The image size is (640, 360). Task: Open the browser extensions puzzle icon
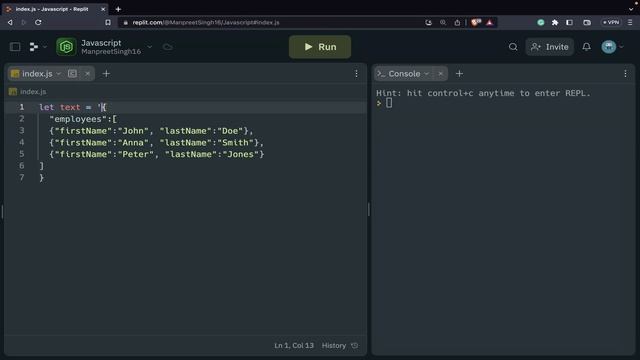pos(555,22)
